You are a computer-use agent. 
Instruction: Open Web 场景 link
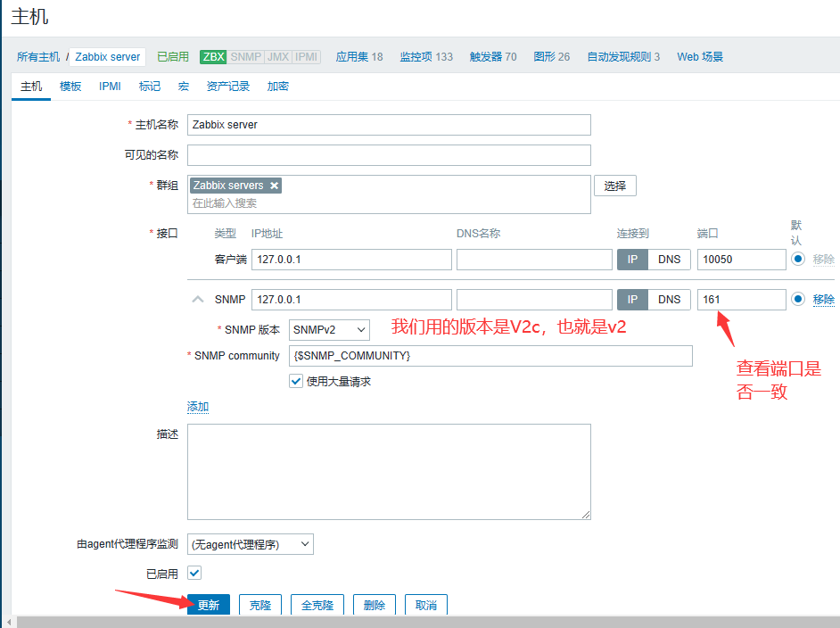(x=700, y=57)
